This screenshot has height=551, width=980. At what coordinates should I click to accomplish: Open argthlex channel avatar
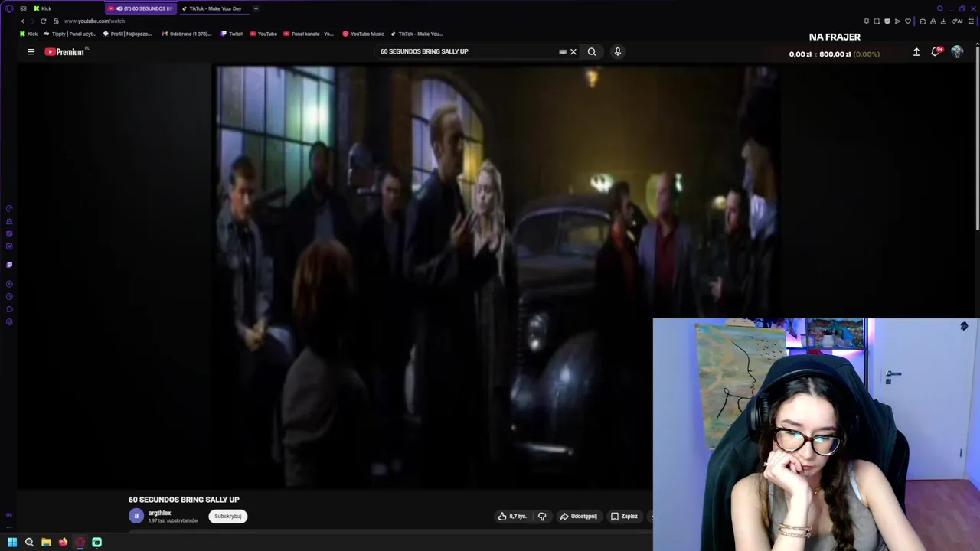point(136,517)
